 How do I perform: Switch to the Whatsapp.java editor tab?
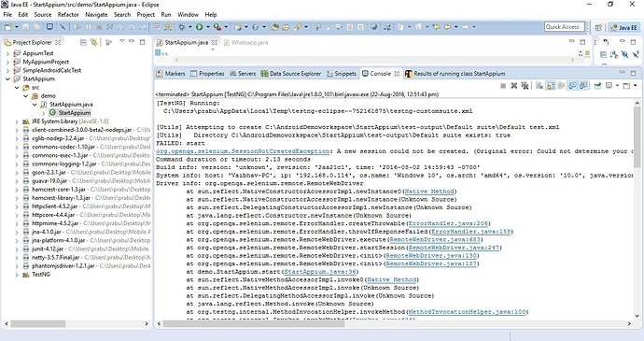click(x=246, y=42)
